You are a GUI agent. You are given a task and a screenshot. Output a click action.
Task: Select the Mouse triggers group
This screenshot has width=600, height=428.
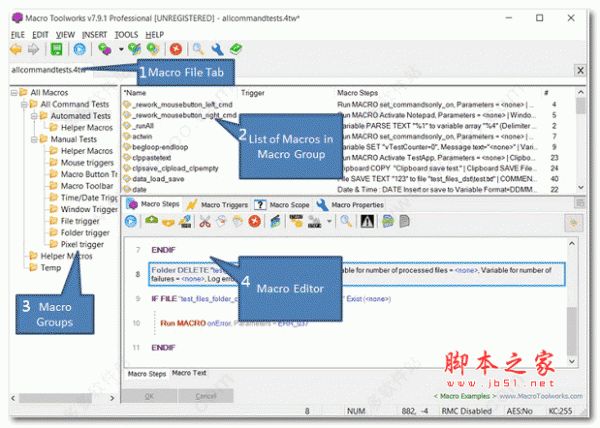pyautogui.click(x=87, y=163)
